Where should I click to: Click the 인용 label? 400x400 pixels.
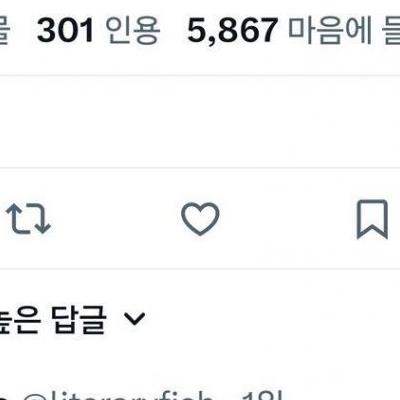pos(133,31)
